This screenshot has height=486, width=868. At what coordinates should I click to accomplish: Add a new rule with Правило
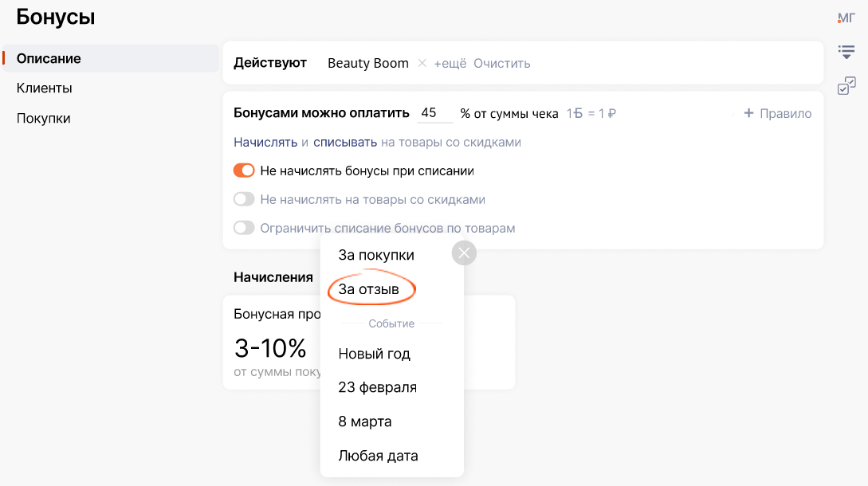(x=777, y=113)
